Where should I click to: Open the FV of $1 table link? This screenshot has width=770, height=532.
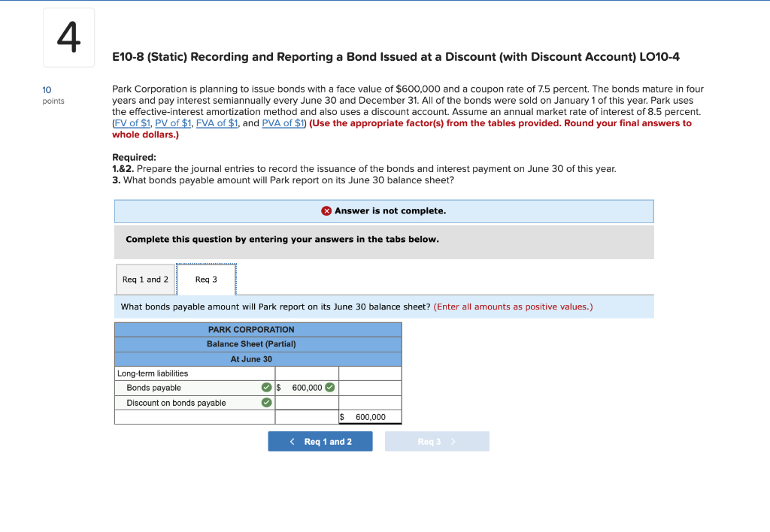pyautogui.click(x=132, y=123)
